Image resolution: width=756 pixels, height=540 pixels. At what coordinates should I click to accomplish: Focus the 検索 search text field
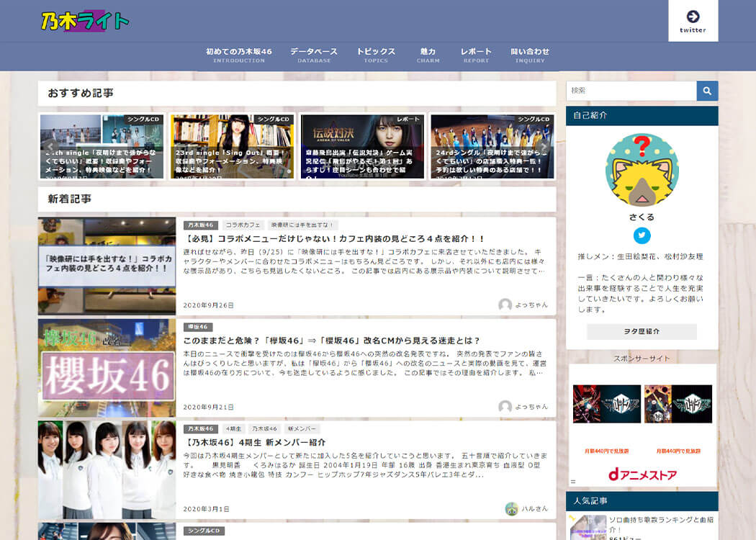631,91
